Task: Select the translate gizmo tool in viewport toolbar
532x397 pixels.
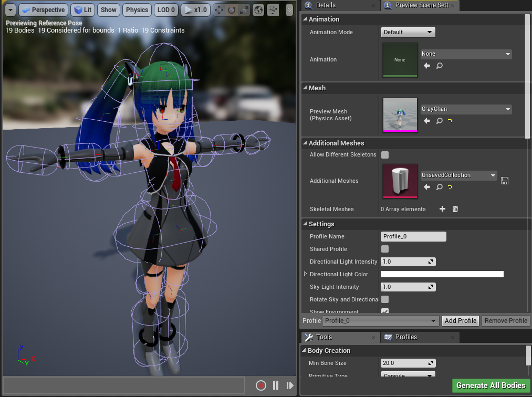Action: (219, 10)
